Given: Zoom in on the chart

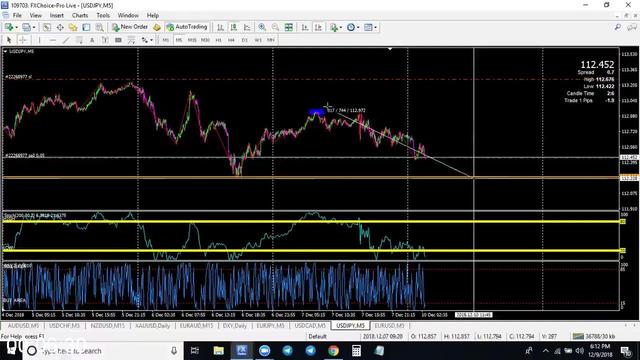Looking at the screenshot, I should tap(262, 27).
